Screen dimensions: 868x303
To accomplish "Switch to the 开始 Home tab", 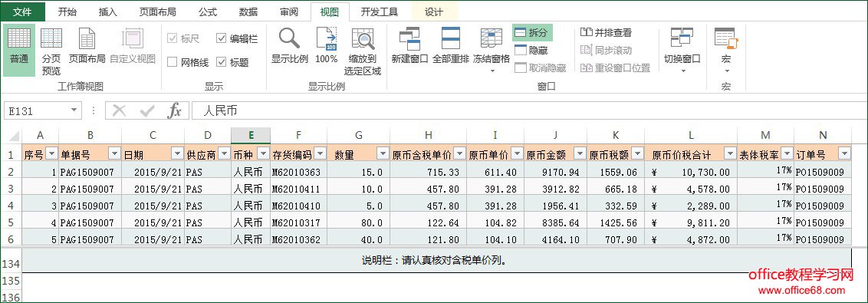I will [67, 12].
